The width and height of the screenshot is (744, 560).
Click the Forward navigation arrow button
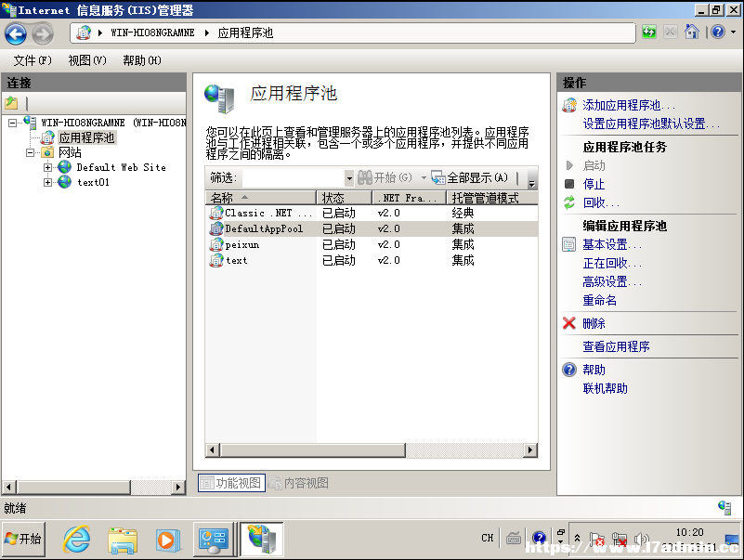pos(43,33)
